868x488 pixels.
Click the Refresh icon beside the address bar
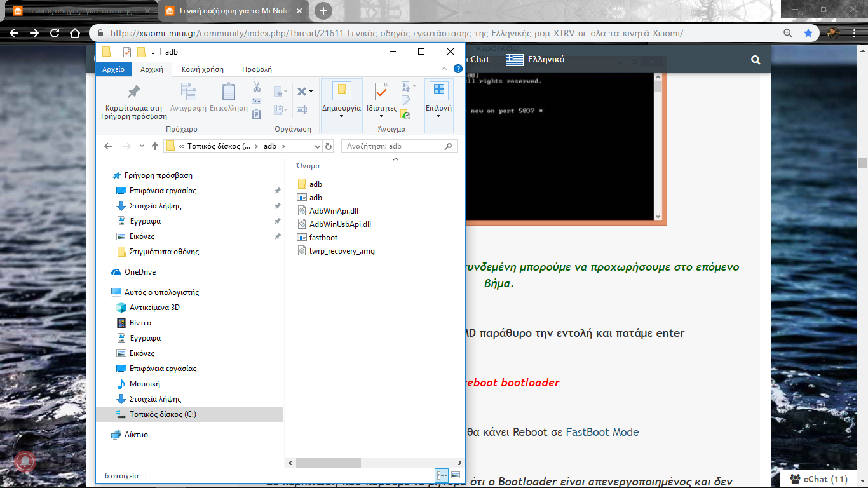coord(329,146)
